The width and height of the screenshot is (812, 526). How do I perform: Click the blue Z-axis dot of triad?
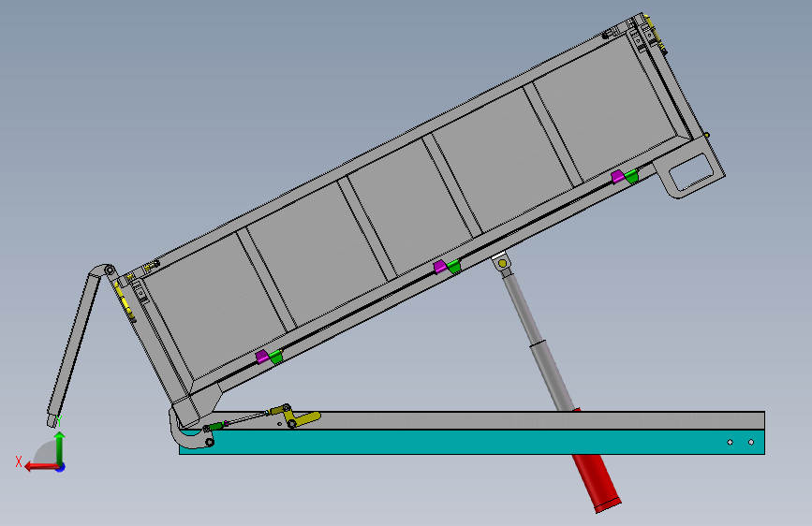[61, 467]
